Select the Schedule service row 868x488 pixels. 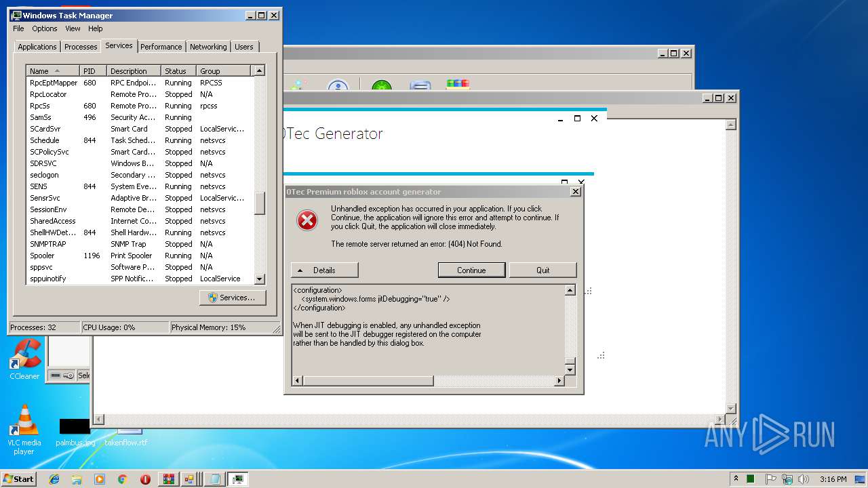click(x=140, y=140)
